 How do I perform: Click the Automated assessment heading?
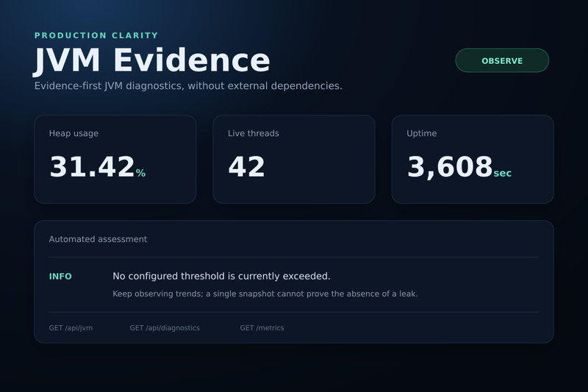(98, 239)
